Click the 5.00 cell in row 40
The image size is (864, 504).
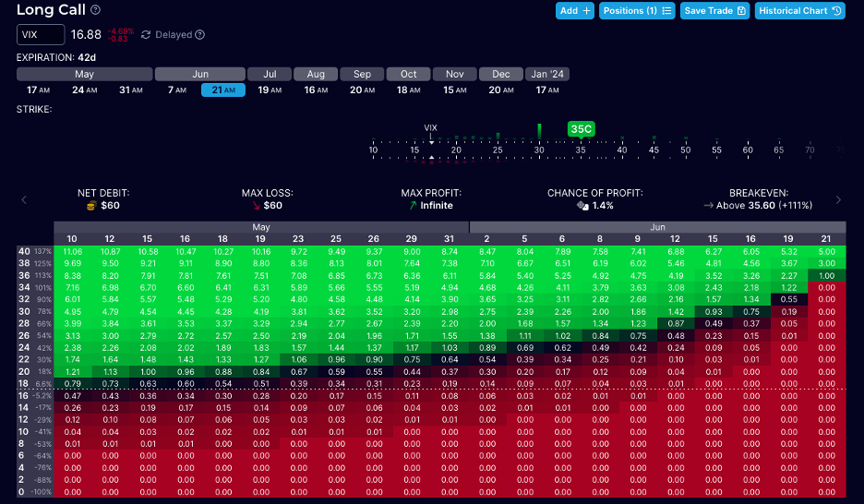[826, 252]
